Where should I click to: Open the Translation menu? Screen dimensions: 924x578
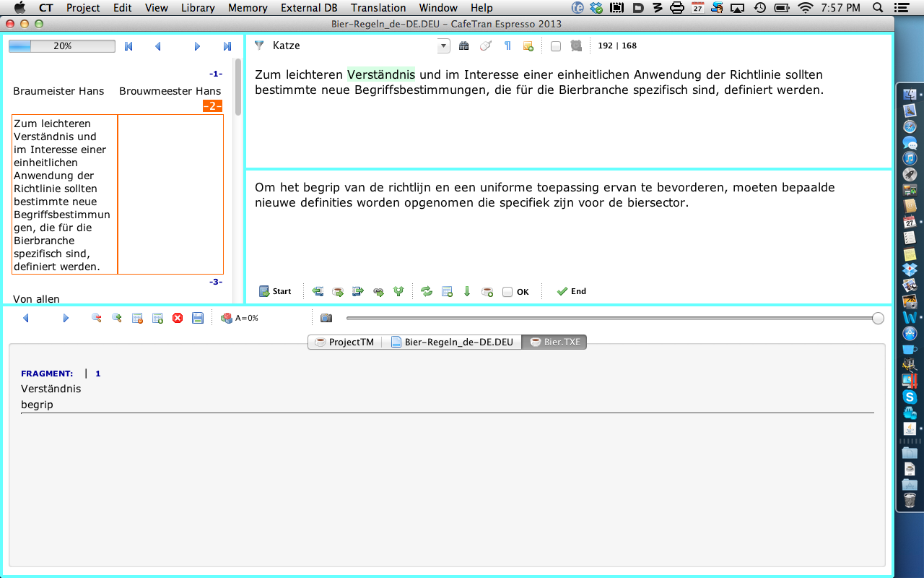point(378,8)
